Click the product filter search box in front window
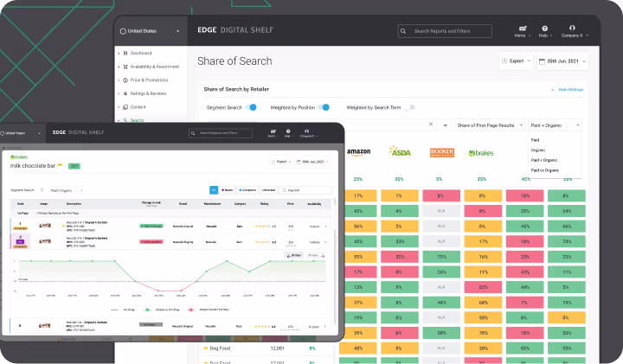 (x=305, y=190)
